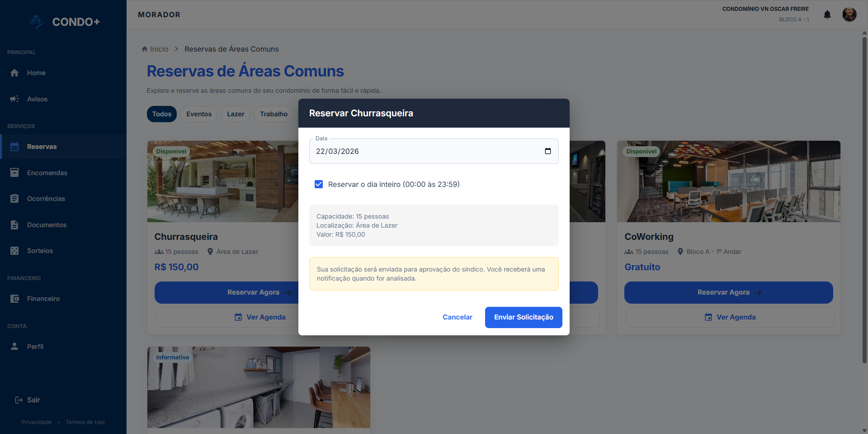Click the Avisos megaphone icon
The image size is (868, 434).
click(x=14, y=99)
